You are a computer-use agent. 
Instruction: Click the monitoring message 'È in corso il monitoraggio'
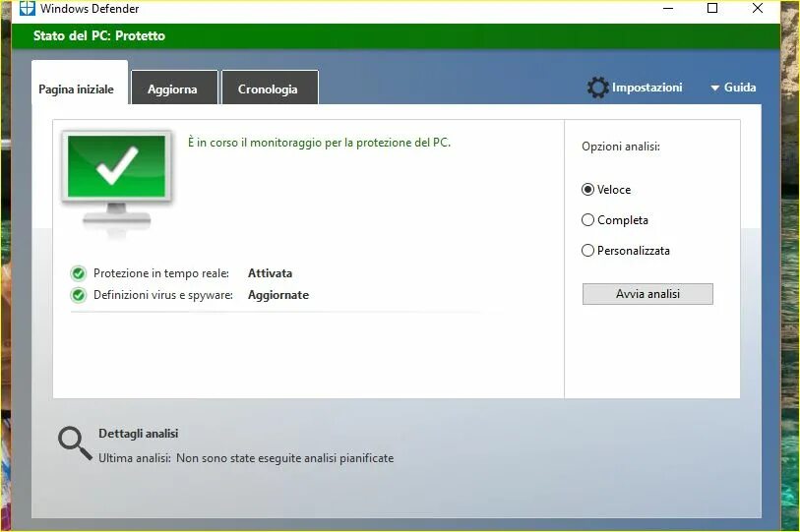pos(319,143)
